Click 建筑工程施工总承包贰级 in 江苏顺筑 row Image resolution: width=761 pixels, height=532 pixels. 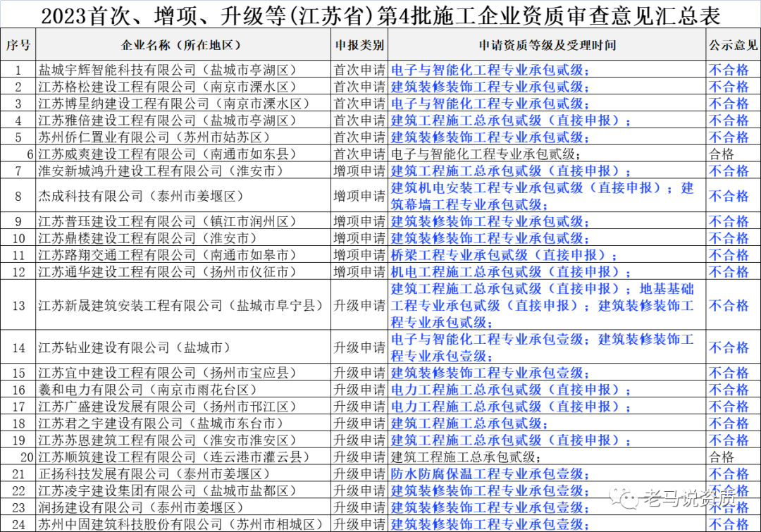pos(547,457)
